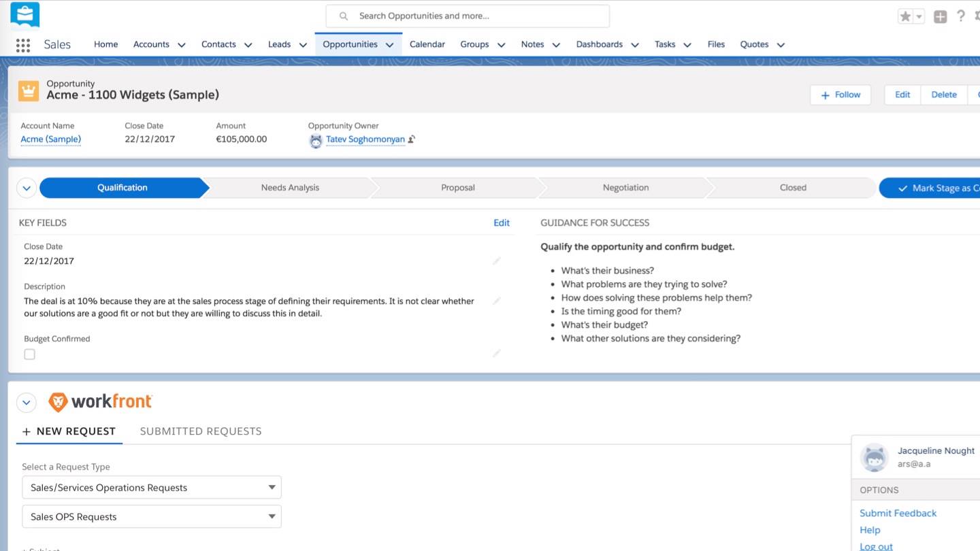
Task: Click change owner icon beside Tatev Soghomonyan
Action: tap(412, 139)
